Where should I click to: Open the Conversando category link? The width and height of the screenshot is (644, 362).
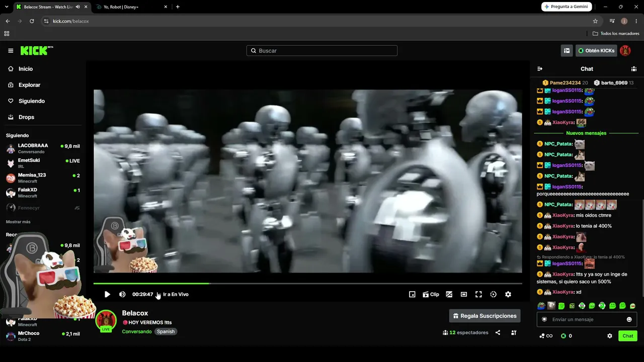point(136,332)
